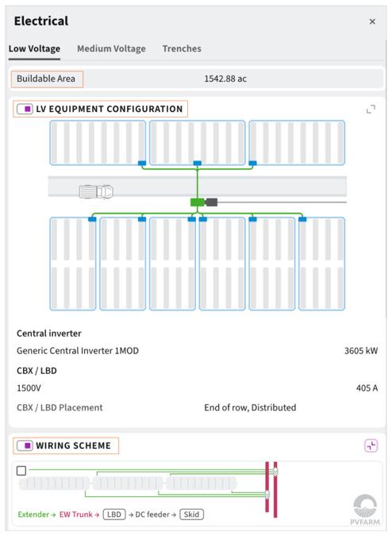Screen dimensions: 392x536
Task: Collapse the Wiring Scheme view icon
Action: click(371, 445)
